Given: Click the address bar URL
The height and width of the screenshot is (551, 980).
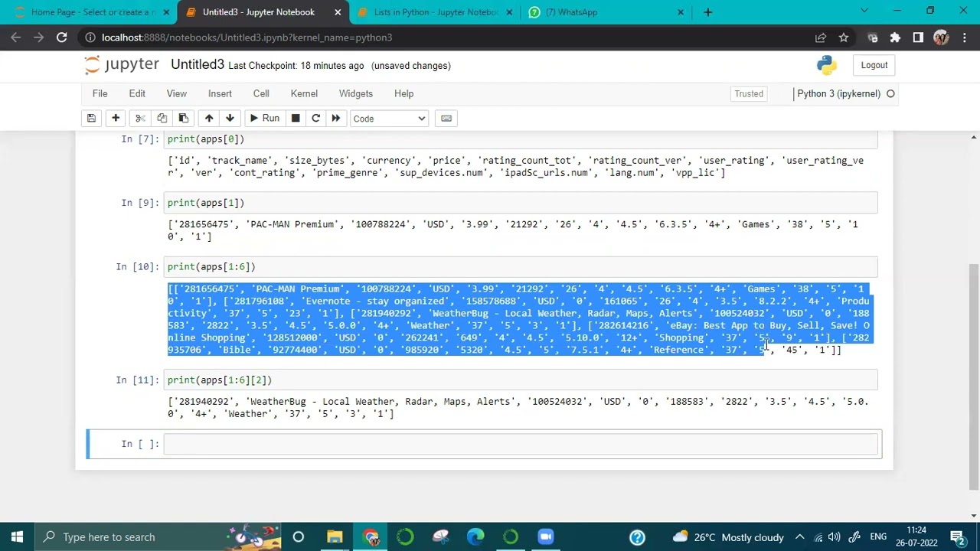Looking at the screenshot, I should (x=247, y=37).
